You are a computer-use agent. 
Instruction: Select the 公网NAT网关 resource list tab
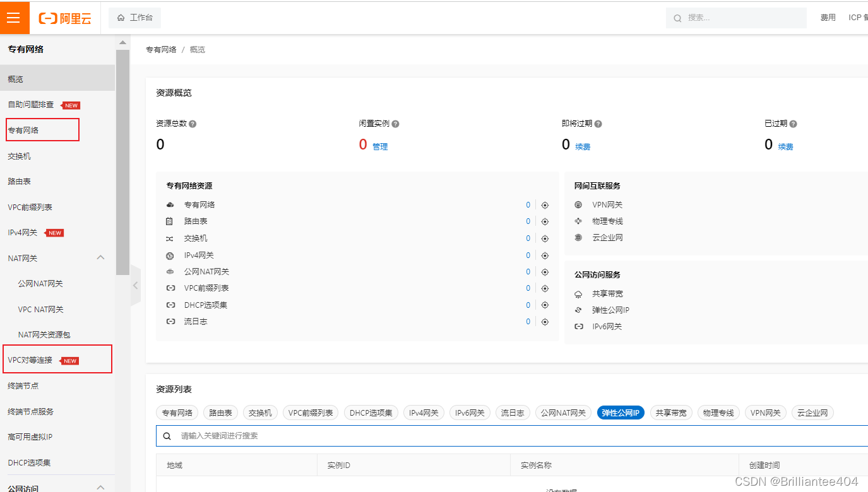point(563,413)
